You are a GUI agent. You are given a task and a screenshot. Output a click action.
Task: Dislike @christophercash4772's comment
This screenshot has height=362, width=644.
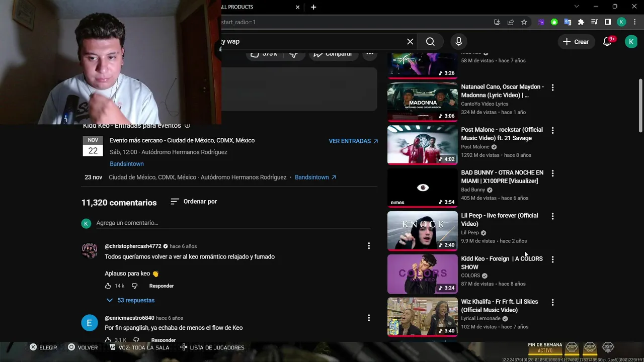134,286
